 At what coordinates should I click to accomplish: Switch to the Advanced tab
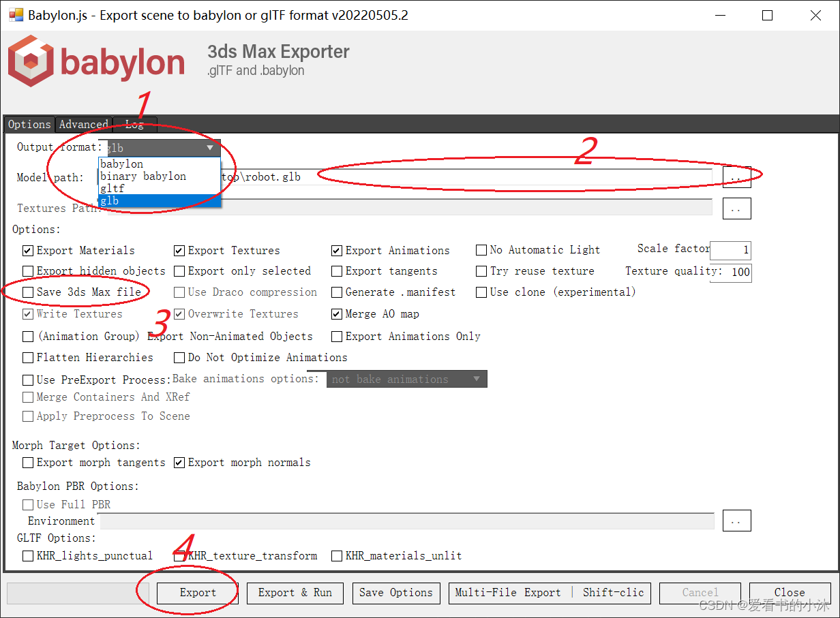click(x=83, y=124)
